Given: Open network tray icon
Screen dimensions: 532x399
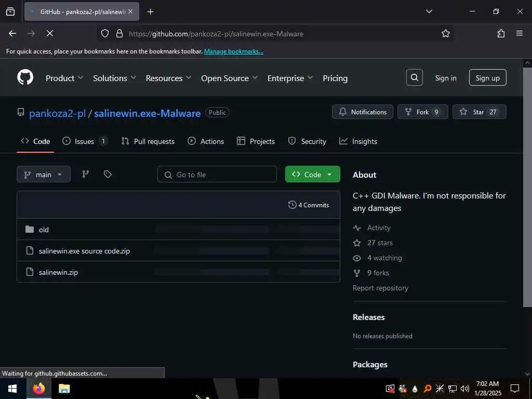Looking at the screenshot, I should tap(453, 389).
